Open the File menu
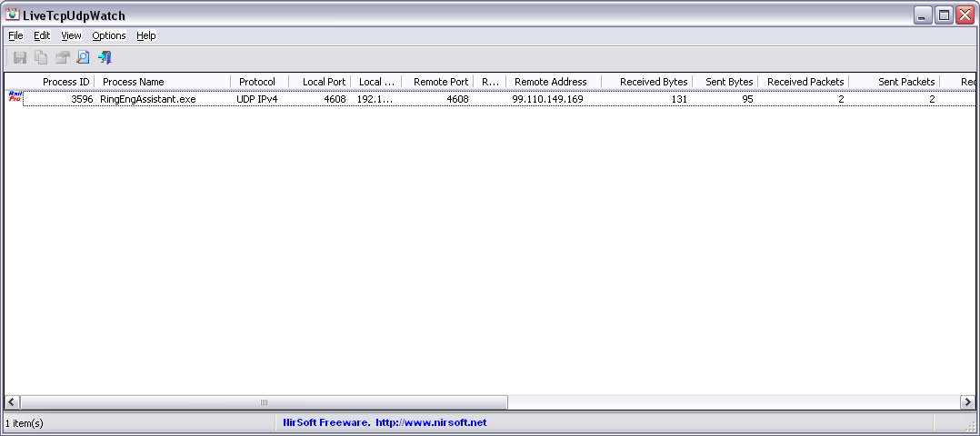 [x=15, y=35]
